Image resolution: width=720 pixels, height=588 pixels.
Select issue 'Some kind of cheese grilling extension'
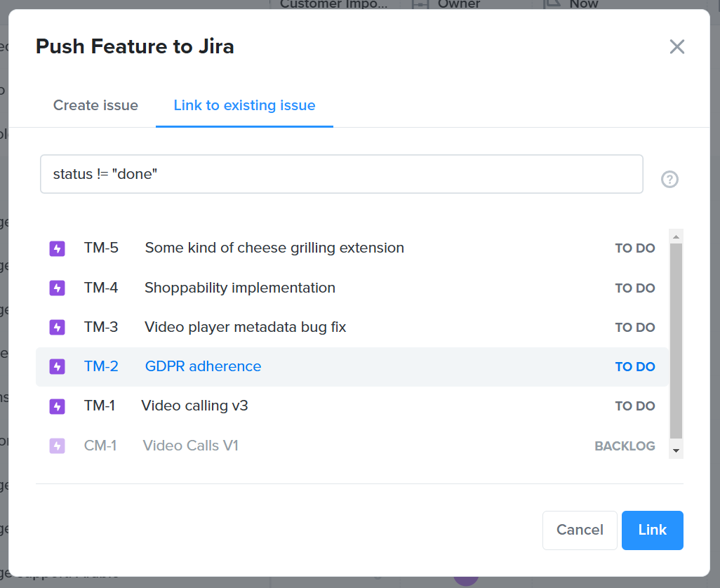[352, 248]
